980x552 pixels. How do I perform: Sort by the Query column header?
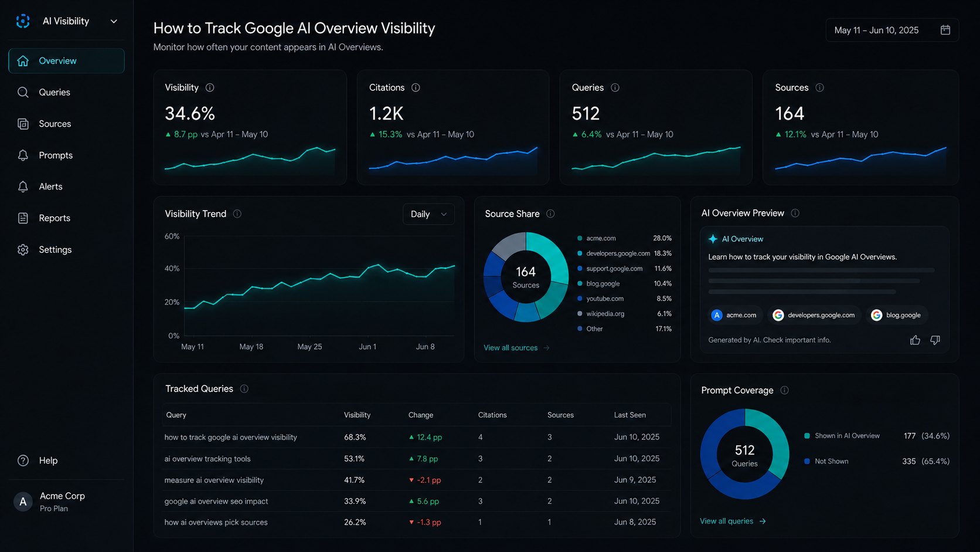tap(176, 415)
